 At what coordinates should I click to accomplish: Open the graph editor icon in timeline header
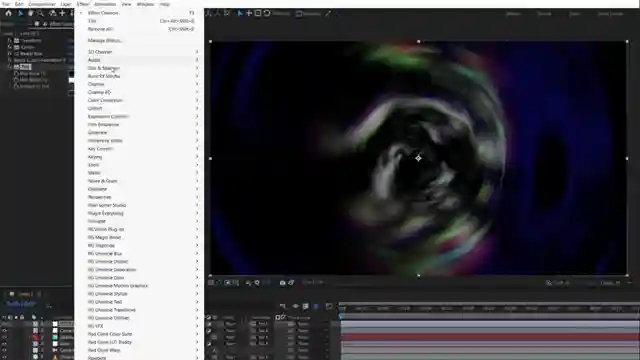tap(329, 306)
